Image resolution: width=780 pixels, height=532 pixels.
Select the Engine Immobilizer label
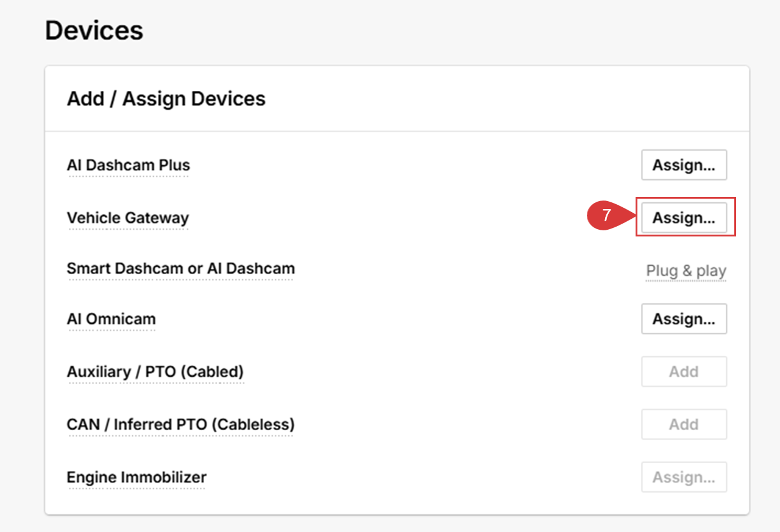[136, 477]
